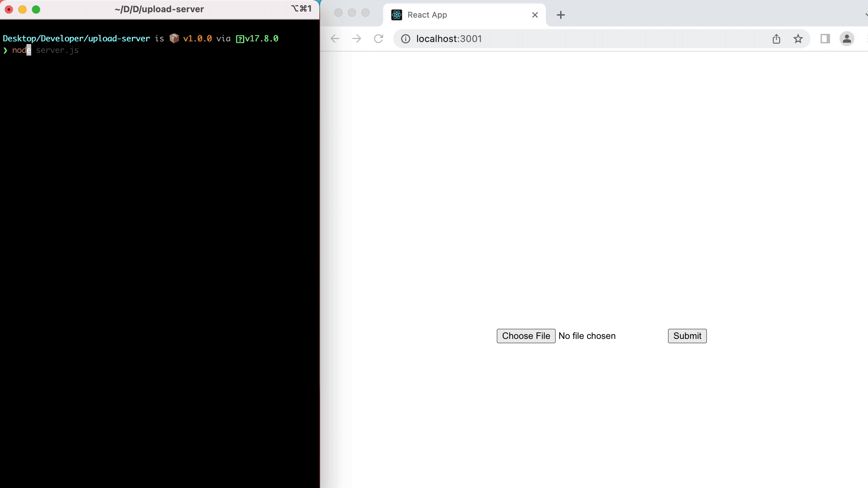
Task: Click the page info lock icon in address bar
Action: click(406, 39)
